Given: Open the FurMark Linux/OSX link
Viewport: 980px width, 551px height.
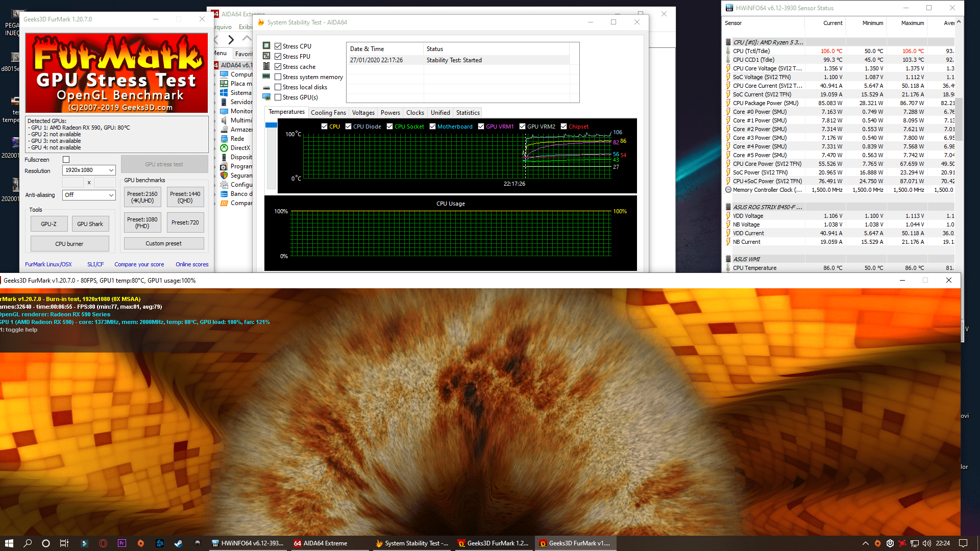Looking at the screenshot, I should pyautogui.click(x=48, y=264).
